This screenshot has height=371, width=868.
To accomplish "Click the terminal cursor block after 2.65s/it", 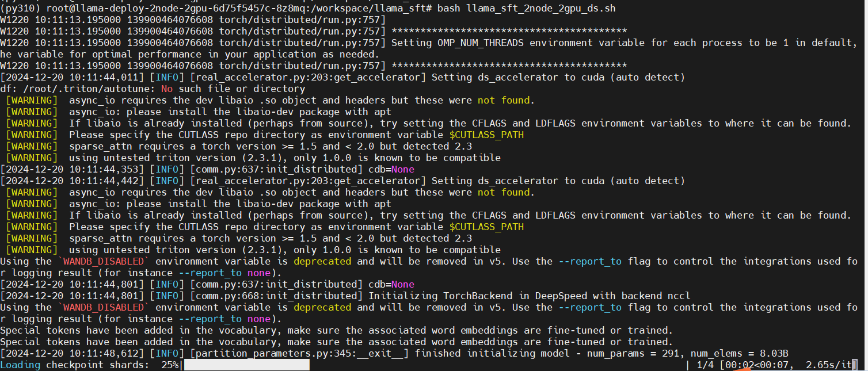I will pos(855,365).
